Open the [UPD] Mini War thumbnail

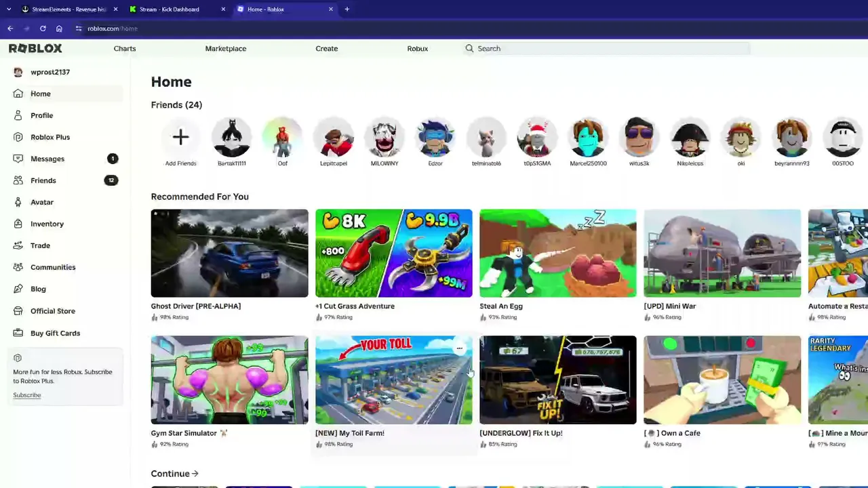[722, 253]
